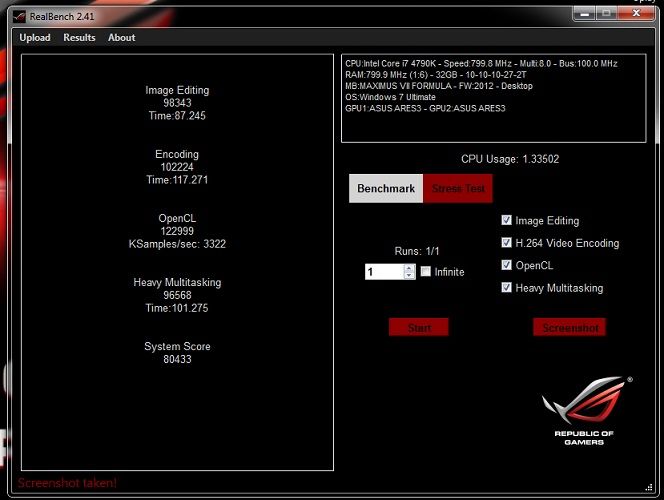
Task: Toggle the Heavy Multitasking checkbox
Action: [506, 287]
